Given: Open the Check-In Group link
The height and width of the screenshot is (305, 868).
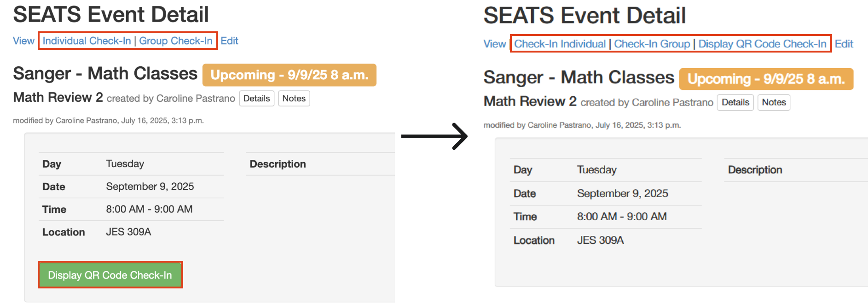Looking at the screenshot, I should [x=652, y=44].
